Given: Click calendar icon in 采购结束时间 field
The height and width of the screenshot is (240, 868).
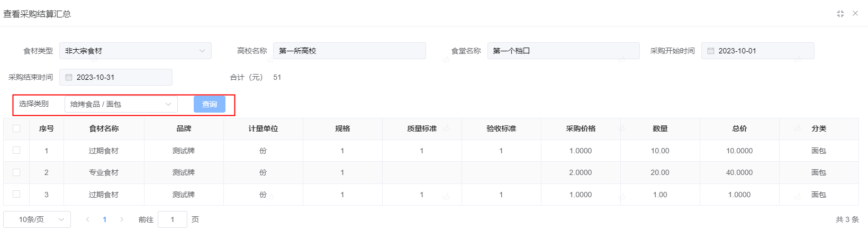Looking at the screenshot, I should [x=69, y=77].
